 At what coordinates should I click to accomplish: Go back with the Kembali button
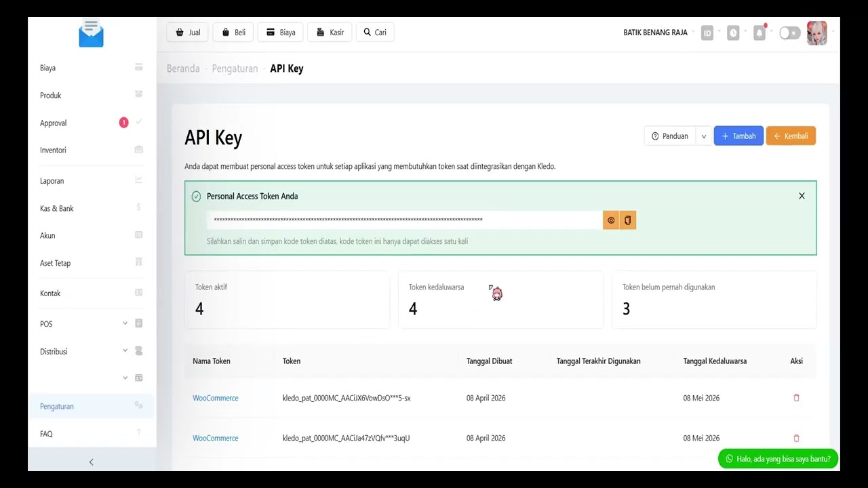pyautogui.click(x=791, y=136)
